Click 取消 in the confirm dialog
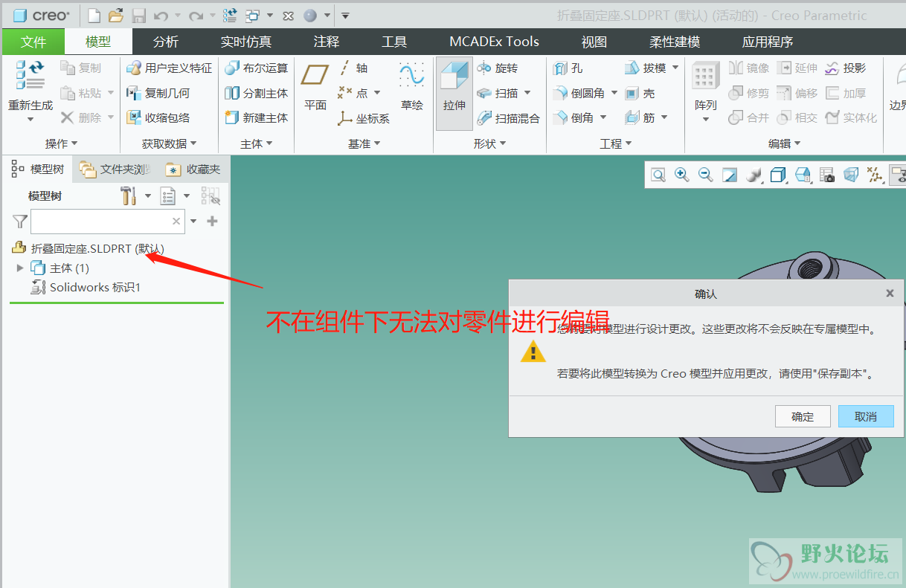906x588 pixels. 866,416
